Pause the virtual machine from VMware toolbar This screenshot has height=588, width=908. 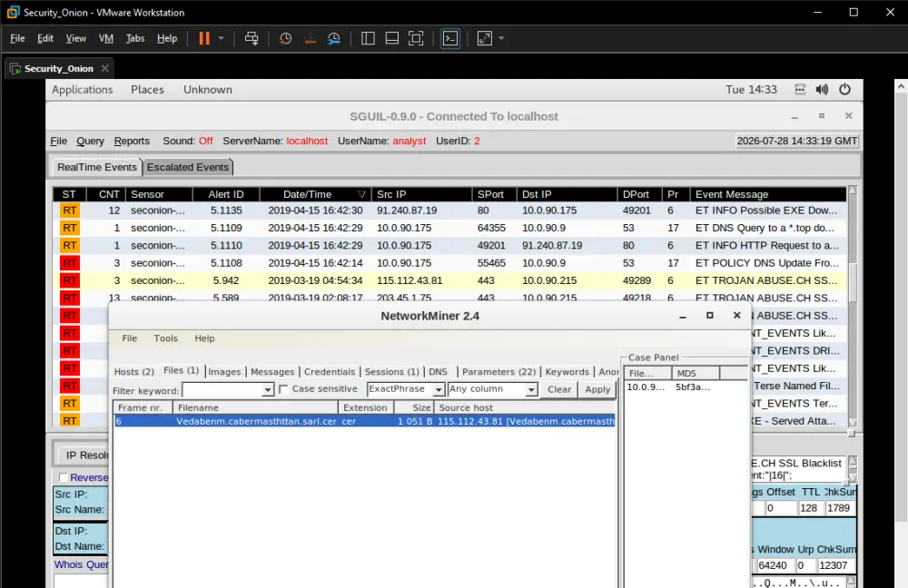pos(203,39)
